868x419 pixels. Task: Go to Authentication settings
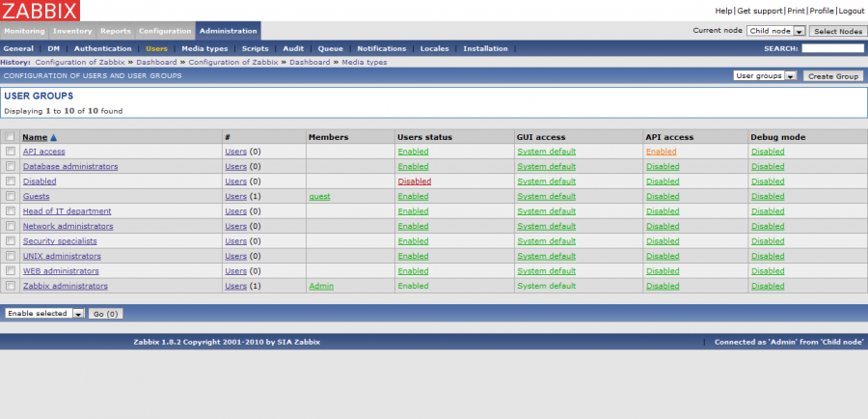click(103, 49)
